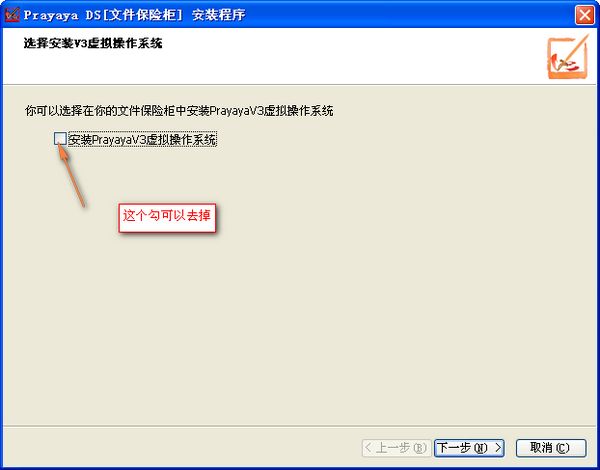Image resolution: width=600 pixels, height=470 pixels.
Task: Click the text 你可以选择在你的文件保险柜中安装PrayayaV3虚拟操作系统
Action: click(179, 111)
